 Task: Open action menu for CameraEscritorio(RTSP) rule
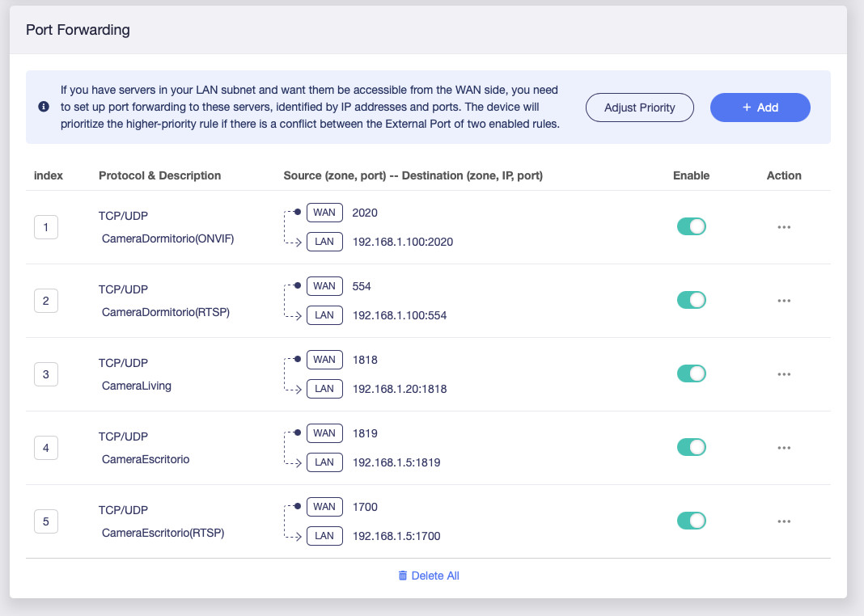point(784,521)
